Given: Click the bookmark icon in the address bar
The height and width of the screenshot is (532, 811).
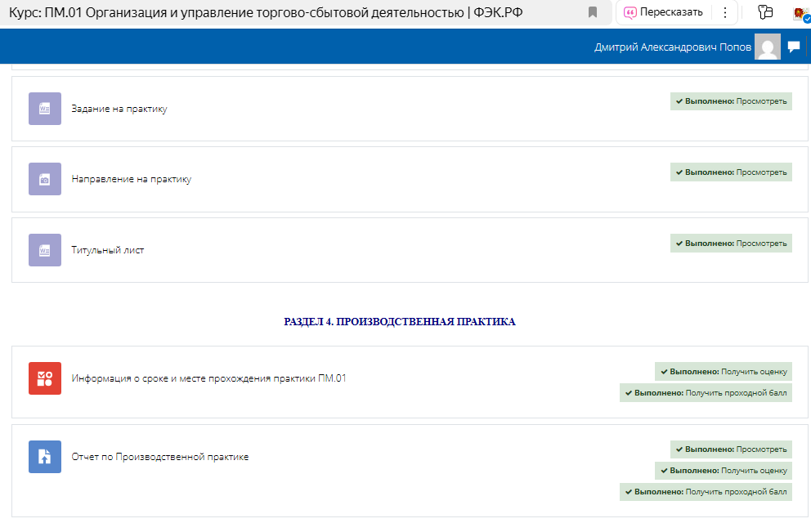Looking at the screenshot, I should click(x=593, y=12).
